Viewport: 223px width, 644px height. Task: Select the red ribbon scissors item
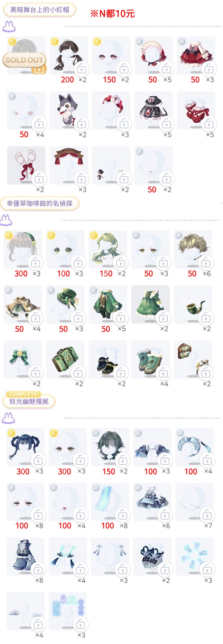26,165
